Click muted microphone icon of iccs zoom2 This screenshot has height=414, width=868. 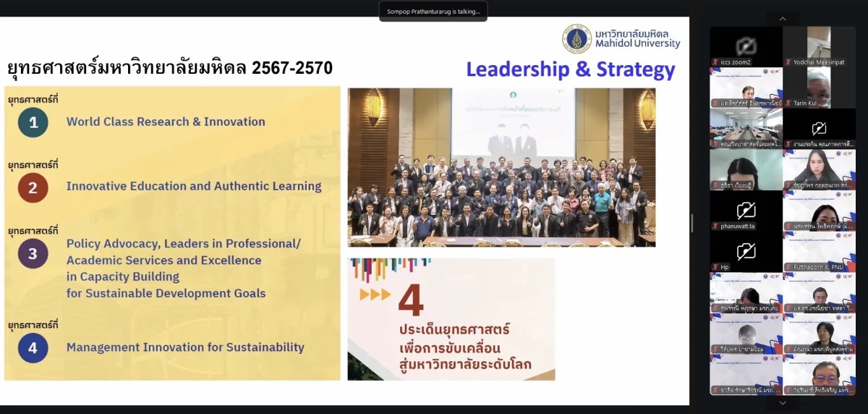(715, 62)
